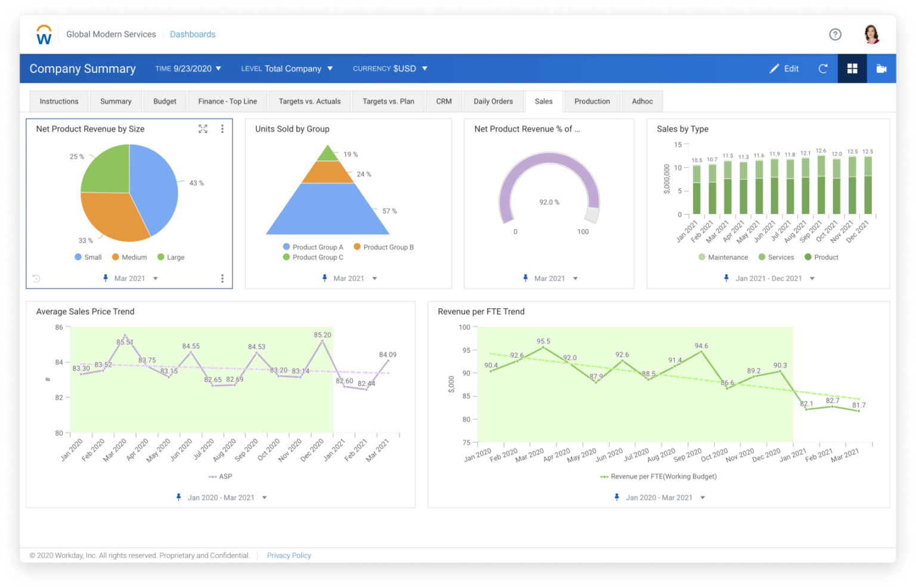Toggle the Small legend entry on the pie chart
This screenshot has width=916, height=588.
pos(88,256)
